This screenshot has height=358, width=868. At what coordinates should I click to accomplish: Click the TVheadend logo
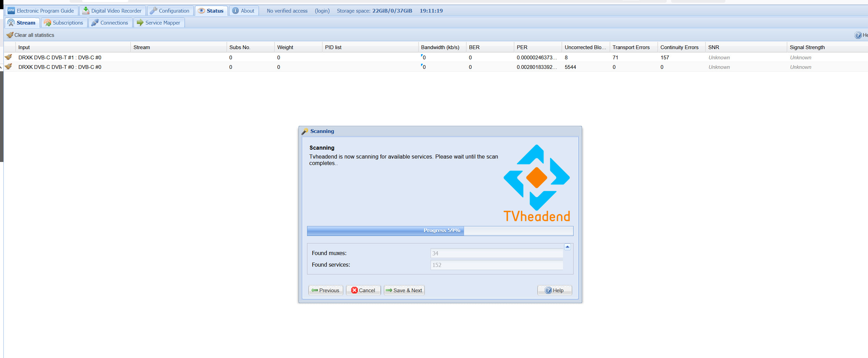pos(537,183)
